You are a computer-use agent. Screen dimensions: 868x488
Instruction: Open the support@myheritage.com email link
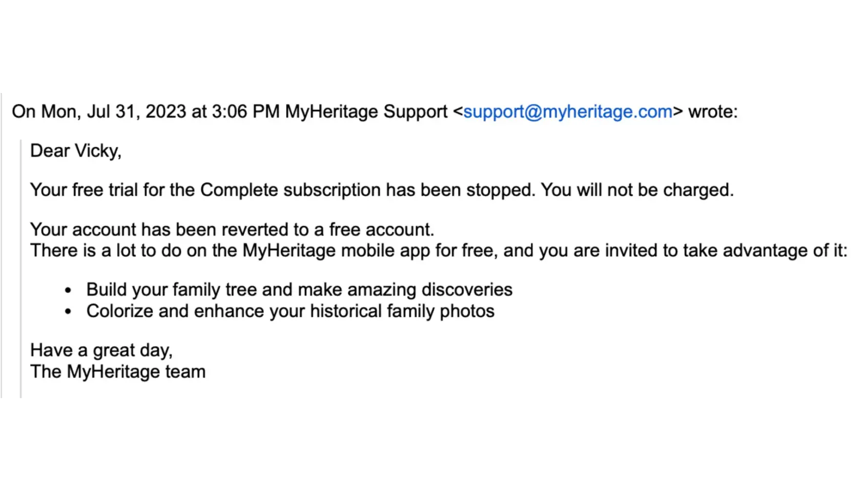point(567,112)
